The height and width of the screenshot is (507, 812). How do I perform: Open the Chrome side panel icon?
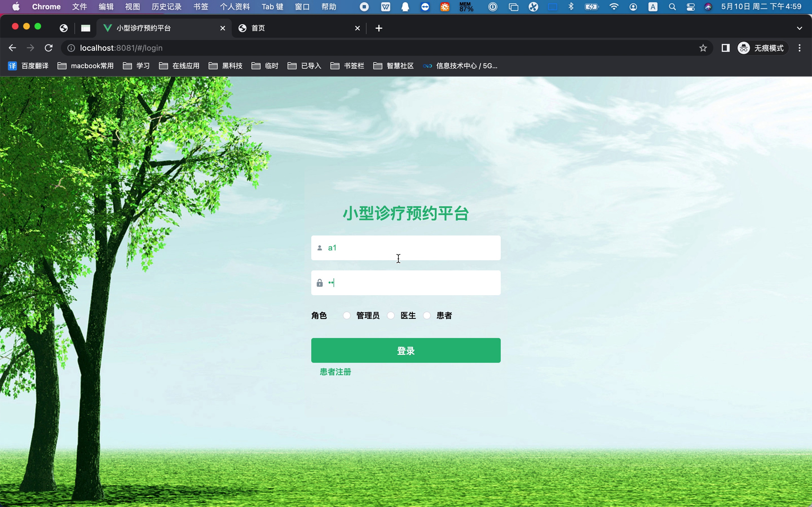(725, 48)
